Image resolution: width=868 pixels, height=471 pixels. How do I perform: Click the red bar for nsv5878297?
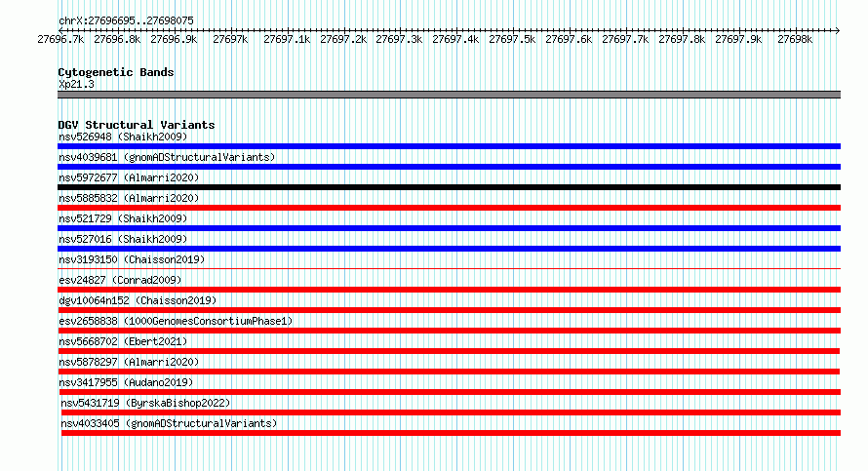449,372
